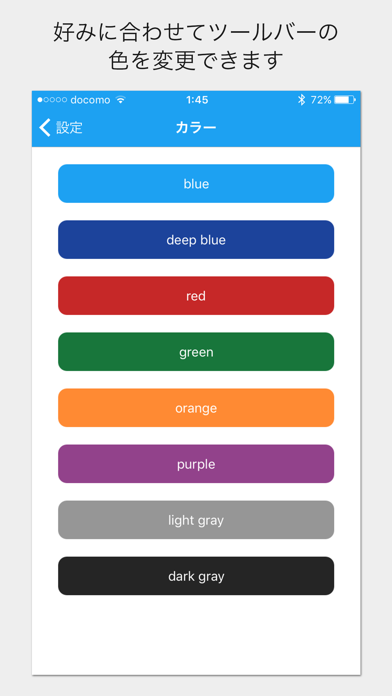The height and width of the screenshot is (696, 392).
Task: Choose the blue toolbar color
Action: click(x=196, y=183)
